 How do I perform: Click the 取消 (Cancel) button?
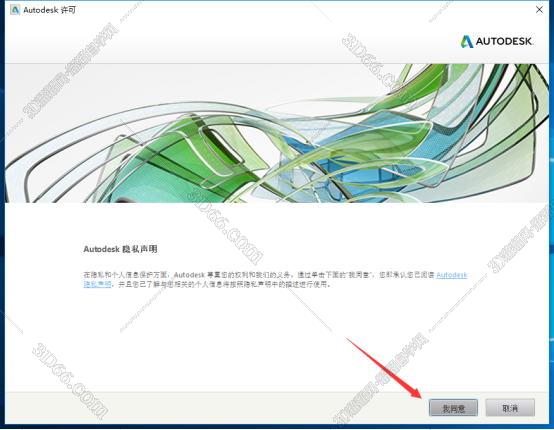click(510, 408)
